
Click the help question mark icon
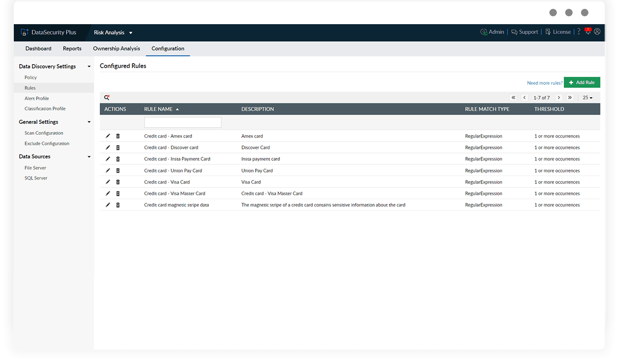579,32
